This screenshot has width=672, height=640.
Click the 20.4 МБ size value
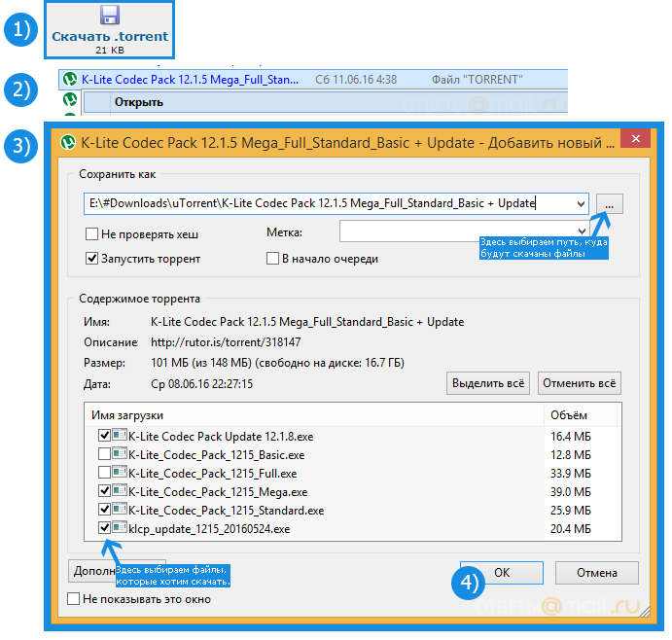pyautogui.click(x=571, y=528)
